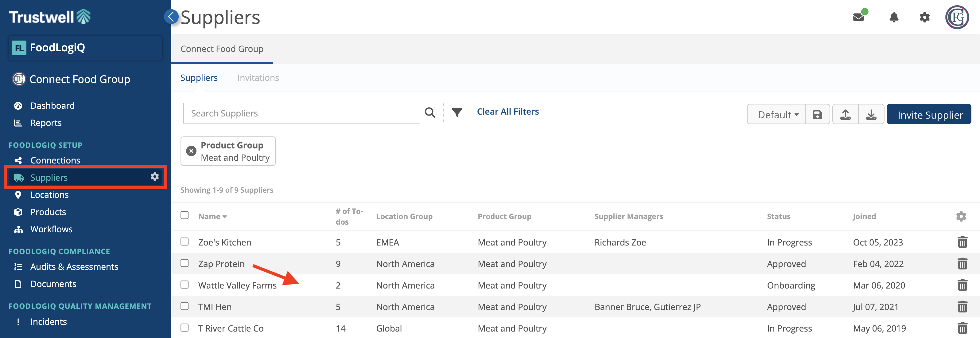Image resolution: width=980 pixels, height=338 pixels.
Task: Click the download suppliers icon
Action: [x=871, y=115]
